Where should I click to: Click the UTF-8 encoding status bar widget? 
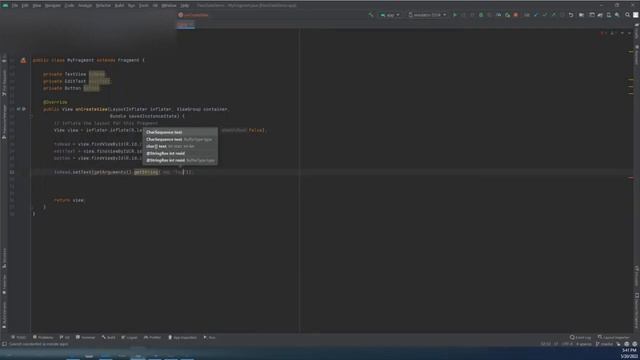point(567,344)
